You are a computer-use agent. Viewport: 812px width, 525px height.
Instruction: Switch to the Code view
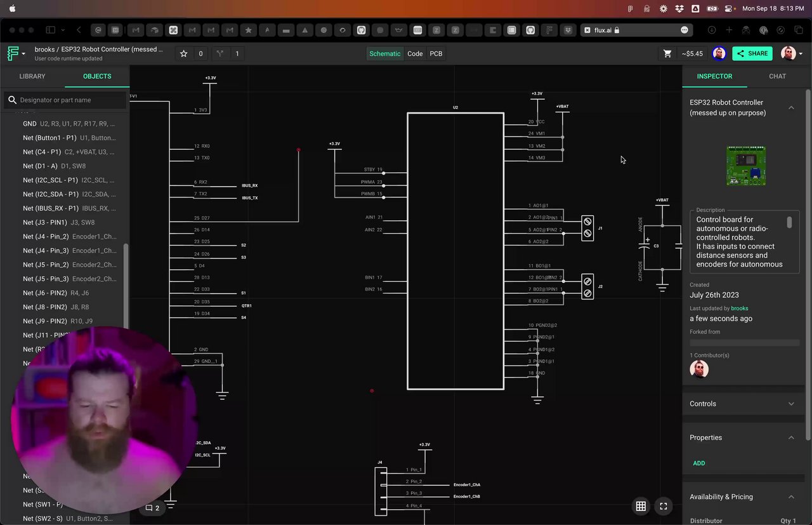pyautogui.click(x=415, y=54)
